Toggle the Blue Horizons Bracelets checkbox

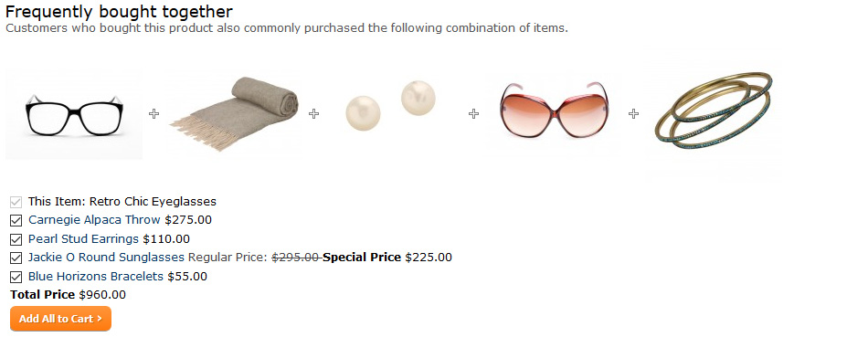[16, 277]
